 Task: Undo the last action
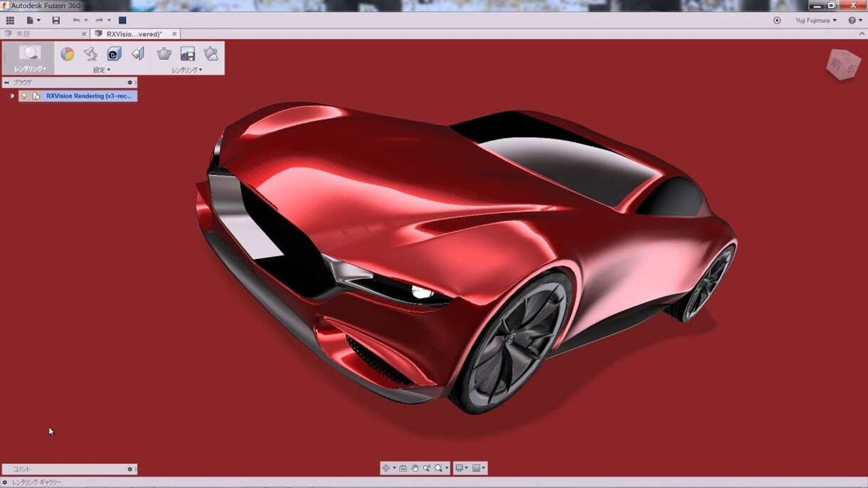(76, 21)
